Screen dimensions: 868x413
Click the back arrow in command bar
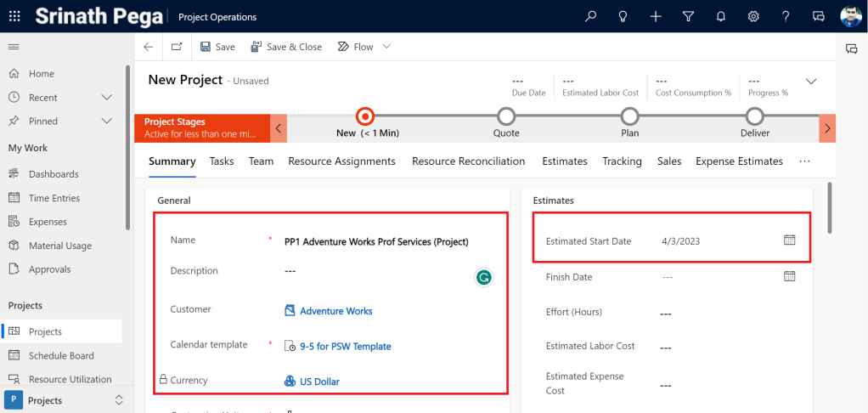coord(149,47)
